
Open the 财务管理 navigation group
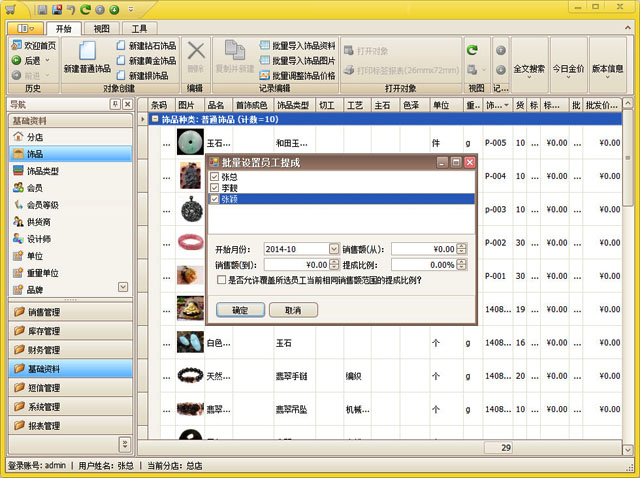click(71, 350)
